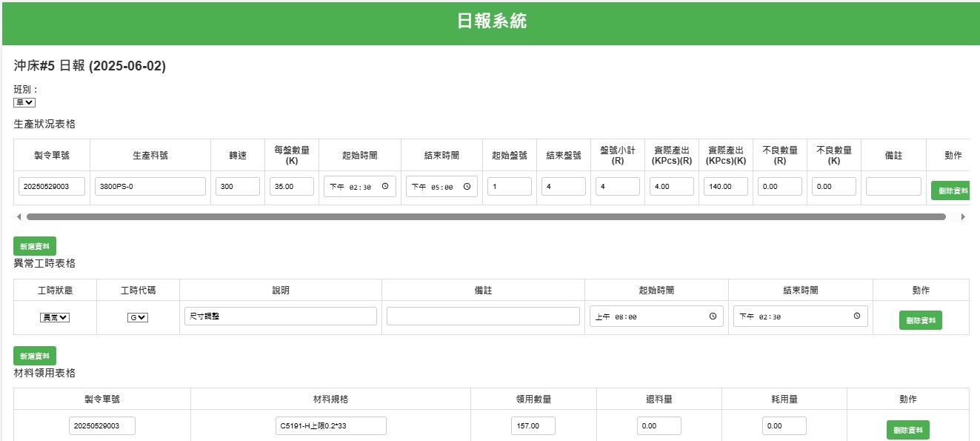Image resolution: width=980 pixels, height=441 pixels.
Task: Click 耗用量 field showing 0.00
Action: 784,426
